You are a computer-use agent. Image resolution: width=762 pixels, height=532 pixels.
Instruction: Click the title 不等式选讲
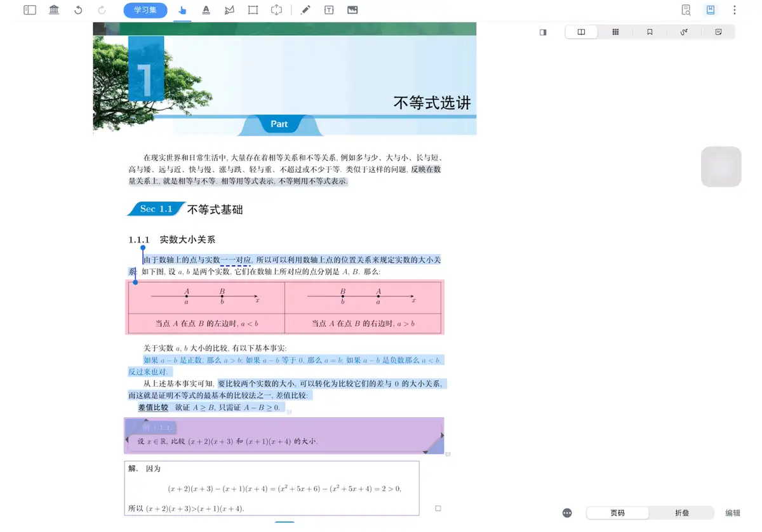click(x=432, y=103)
